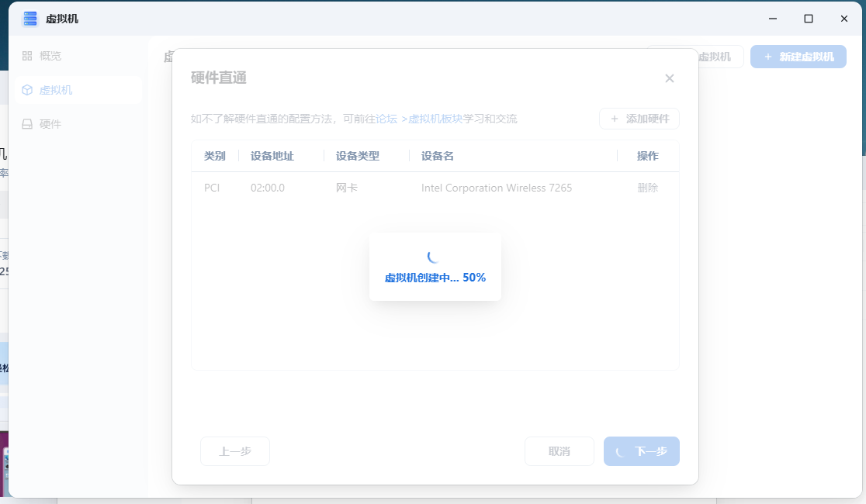
Task: Click the loading spinner above progress text
Action: click(x=435, y=257)
